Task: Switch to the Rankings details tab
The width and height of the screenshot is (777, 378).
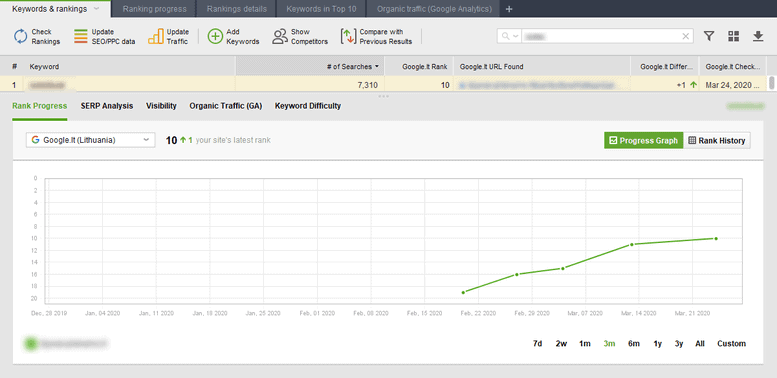Action: click(x=237, y=9)
